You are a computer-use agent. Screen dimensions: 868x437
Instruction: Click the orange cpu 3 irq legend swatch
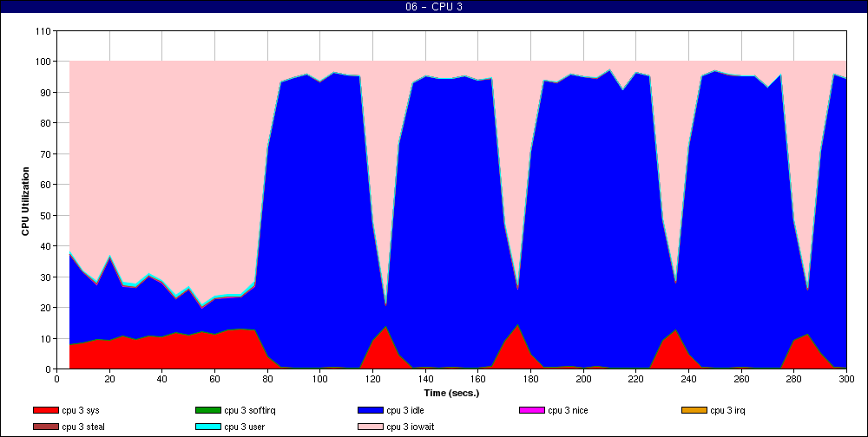pos(694,410)
